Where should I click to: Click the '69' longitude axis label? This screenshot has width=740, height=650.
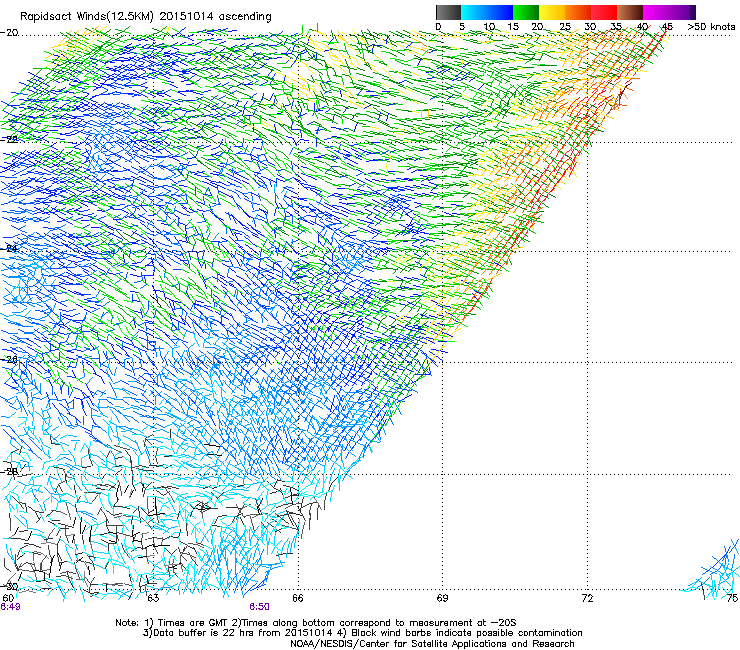click(x=442, y=598)
